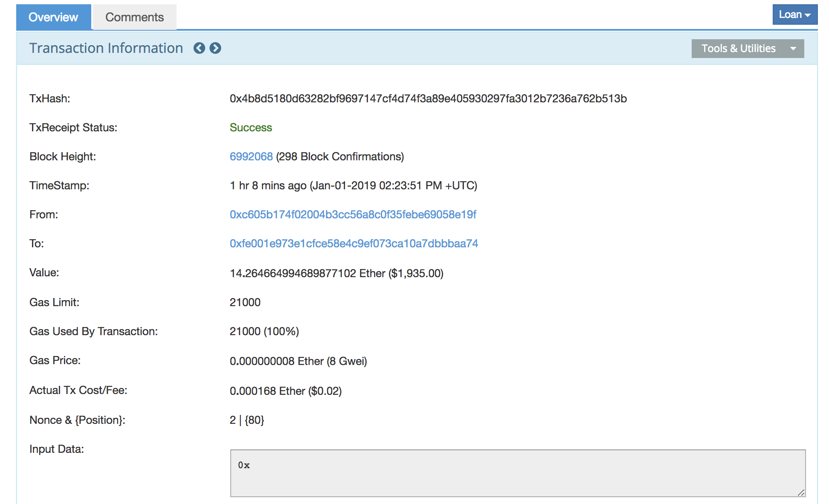Click the Gas Used 21000 (100%) value
This screenshot has width=829, height=504.
pyautogui.click(x=264, y=331)
